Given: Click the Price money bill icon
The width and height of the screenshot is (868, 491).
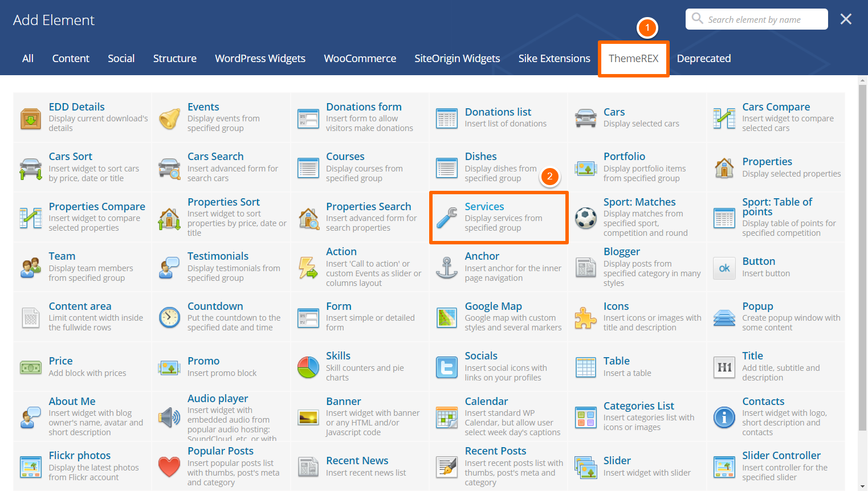Looking at the screenshot, I should (31, 367).
